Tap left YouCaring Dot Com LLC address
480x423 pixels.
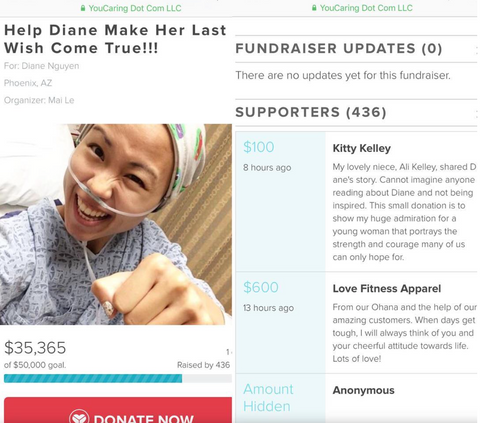(135, 8)
